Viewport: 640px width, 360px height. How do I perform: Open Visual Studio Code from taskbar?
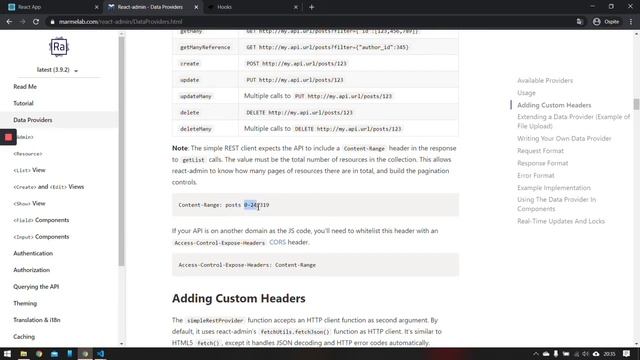coord(100,354)
